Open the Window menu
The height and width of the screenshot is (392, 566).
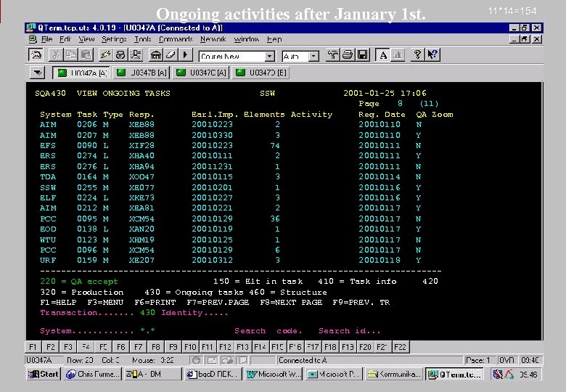(x=247, y=39)
